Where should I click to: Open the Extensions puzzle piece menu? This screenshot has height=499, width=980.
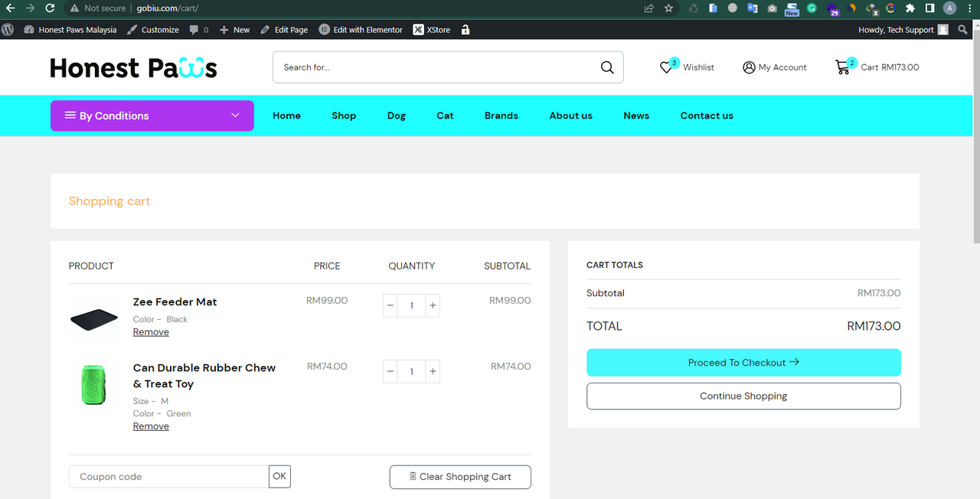[910, 8]
